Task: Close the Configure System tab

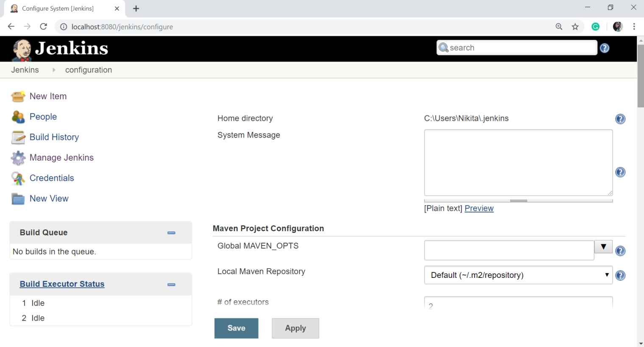Action: tap(117, 8)
